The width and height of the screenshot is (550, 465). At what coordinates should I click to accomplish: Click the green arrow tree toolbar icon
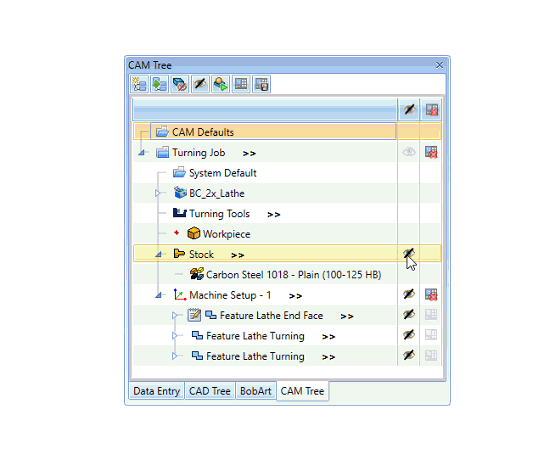(x=160, y=84)
